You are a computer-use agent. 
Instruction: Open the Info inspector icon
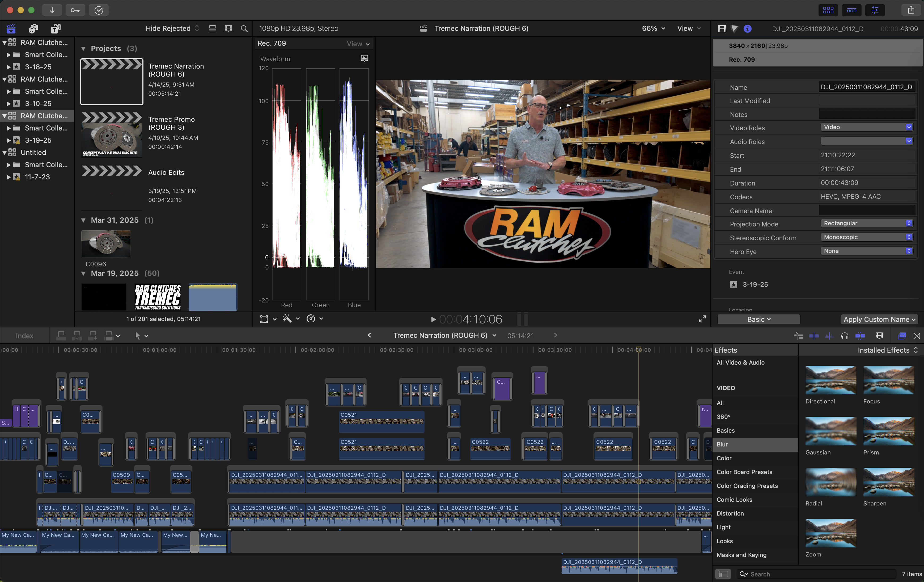click(x=748, y=29)
